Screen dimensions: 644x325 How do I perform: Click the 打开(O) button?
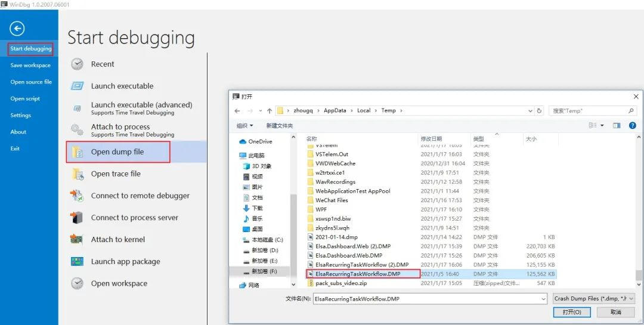pos(572,312)
